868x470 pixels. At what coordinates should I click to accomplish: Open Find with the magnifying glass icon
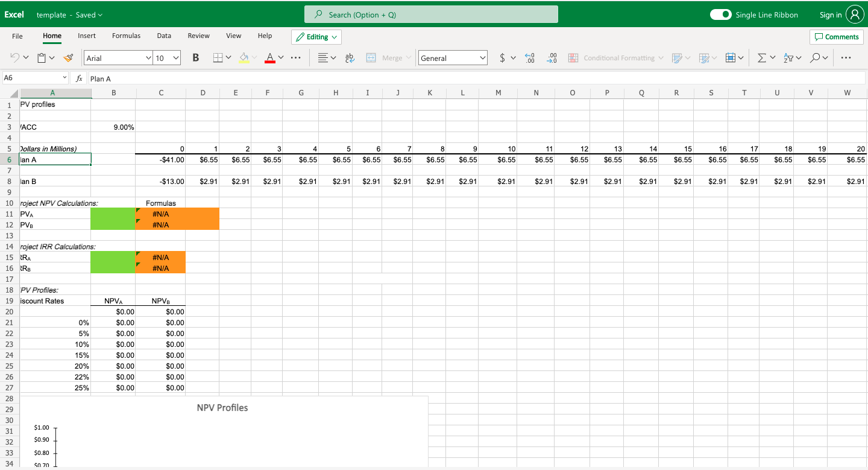point(815,57)
